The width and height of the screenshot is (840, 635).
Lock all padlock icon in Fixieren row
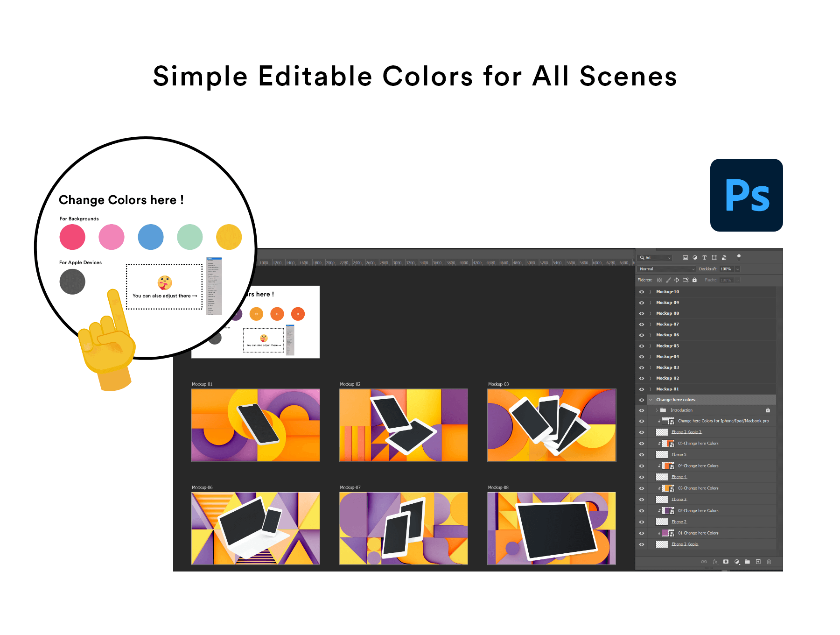point(694,280)
